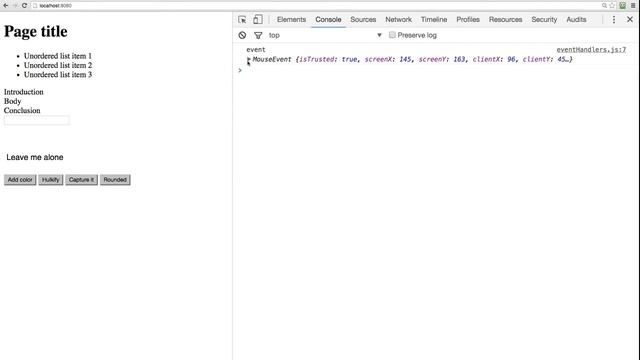Open the top execution context dropdown

(x=325, y=36)
